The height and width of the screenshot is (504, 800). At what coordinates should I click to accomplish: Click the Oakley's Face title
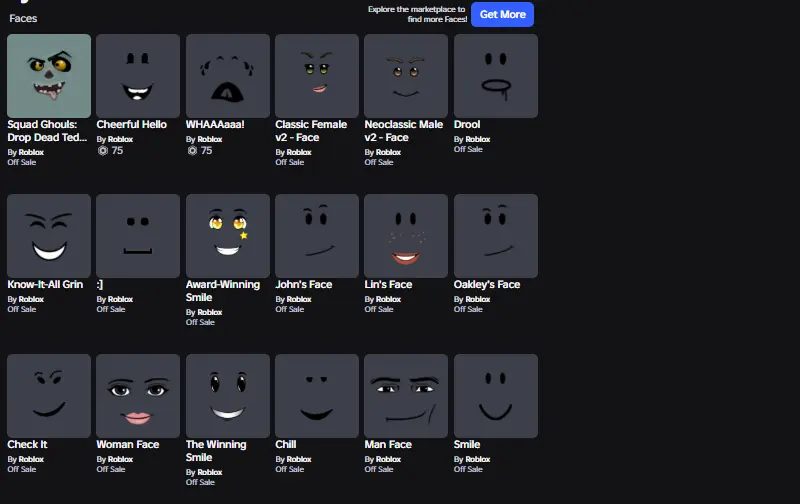[x=487, y=284]
